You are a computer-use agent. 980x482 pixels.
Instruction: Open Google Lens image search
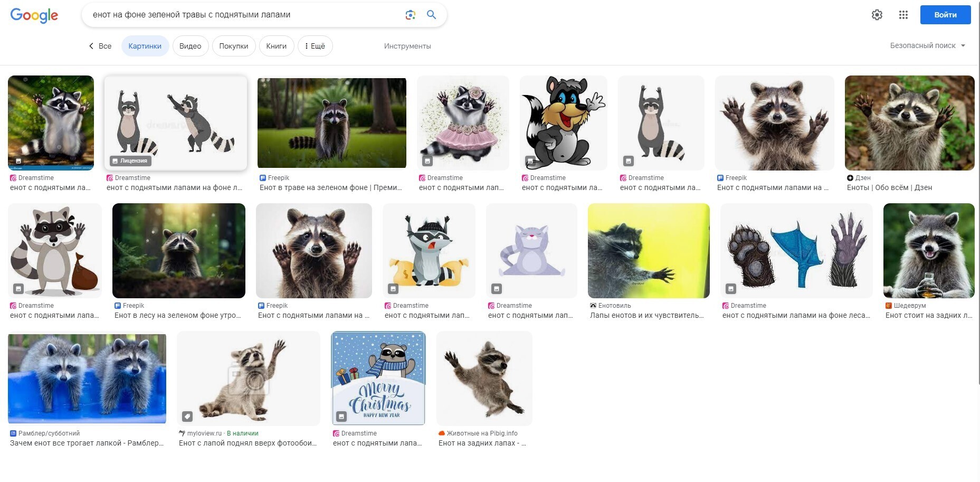410,15
